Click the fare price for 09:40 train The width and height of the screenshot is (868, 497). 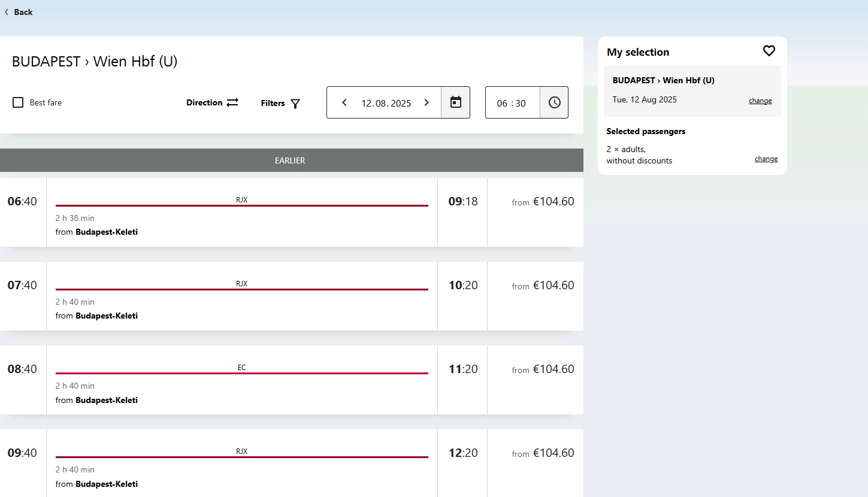point(554,453)
